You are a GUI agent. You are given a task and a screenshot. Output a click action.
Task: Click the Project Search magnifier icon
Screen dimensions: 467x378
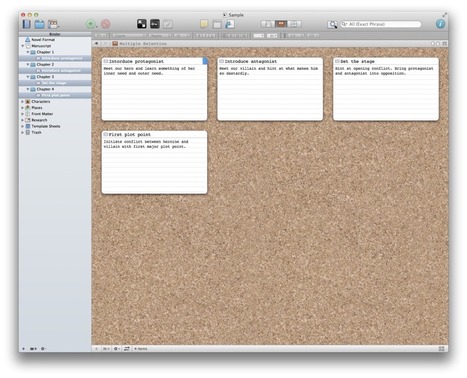point(332,24)
